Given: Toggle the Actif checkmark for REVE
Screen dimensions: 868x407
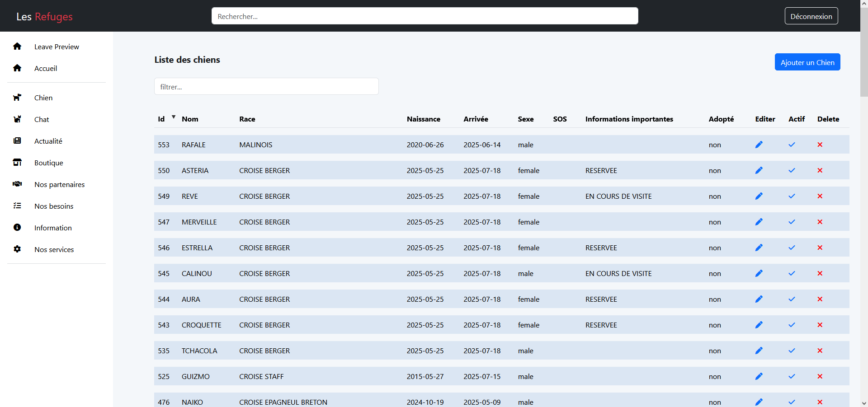Looking at the screenshot, I should click(792, 196).
